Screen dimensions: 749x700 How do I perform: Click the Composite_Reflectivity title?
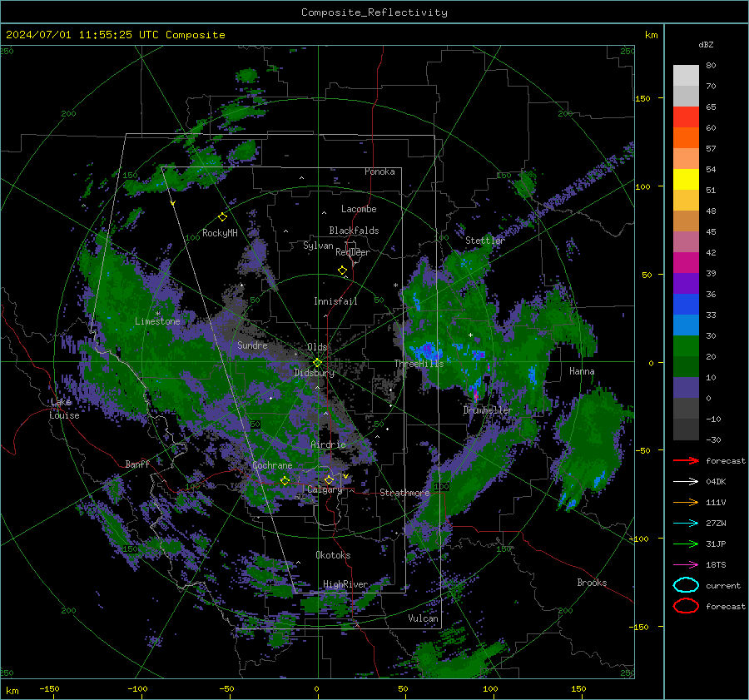tap(374, 12)
